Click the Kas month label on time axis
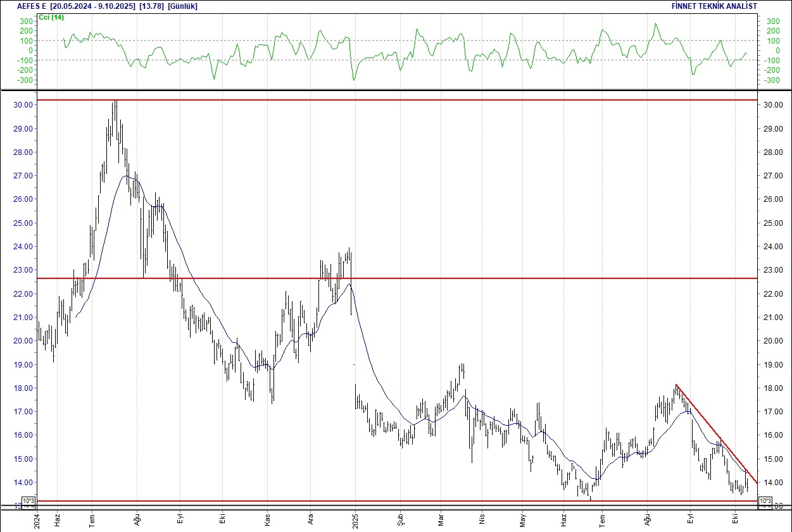Viewport: 792px width, 532px height. [x=268, y=521]
